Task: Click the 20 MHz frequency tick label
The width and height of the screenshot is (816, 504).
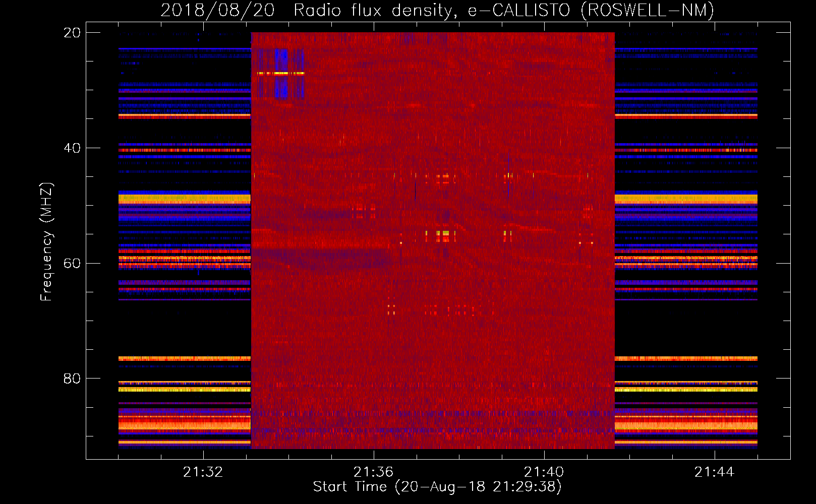Action: pyautogui.click(x=72, y=33)
